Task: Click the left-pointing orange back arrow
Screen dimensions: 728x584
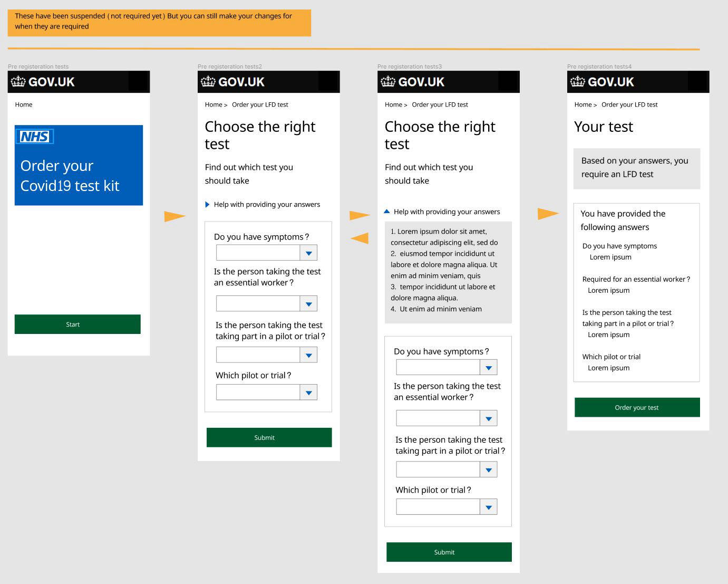Action: click(360, 238)
